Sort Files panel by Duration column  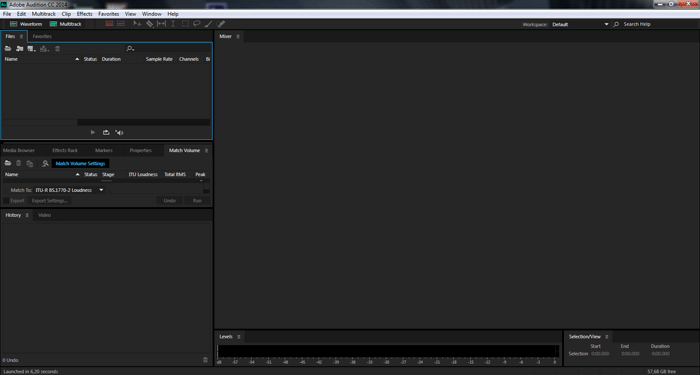tap(111, 59)
